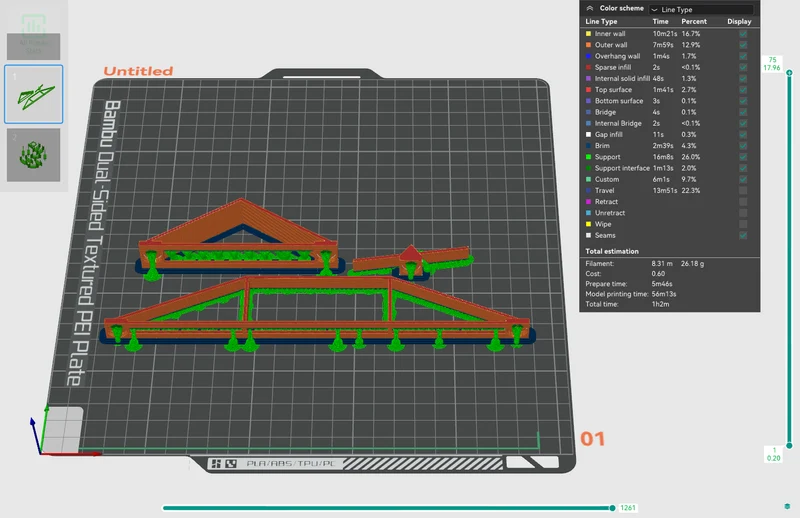Hide Gap infill lines via checkbox
The width and height of the screenshot is (800, 518).
tap(743, 135)
